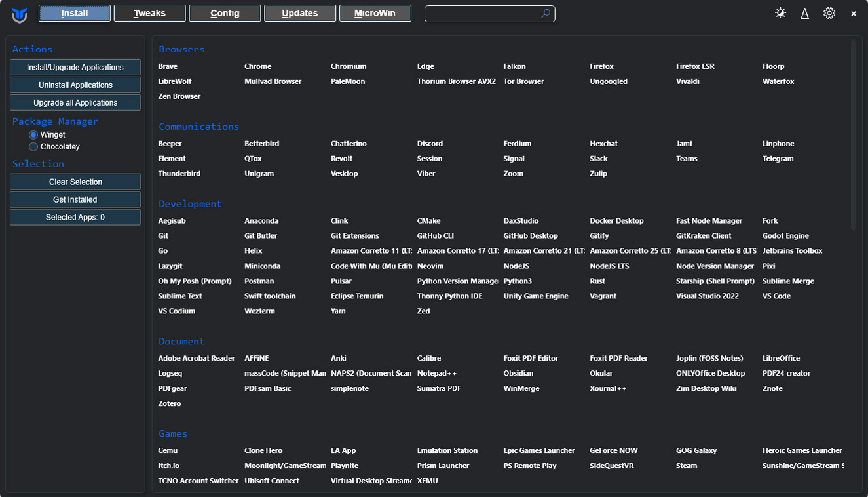Switch to the Install tab
This screenshot has width=868, height=497.
75,13
